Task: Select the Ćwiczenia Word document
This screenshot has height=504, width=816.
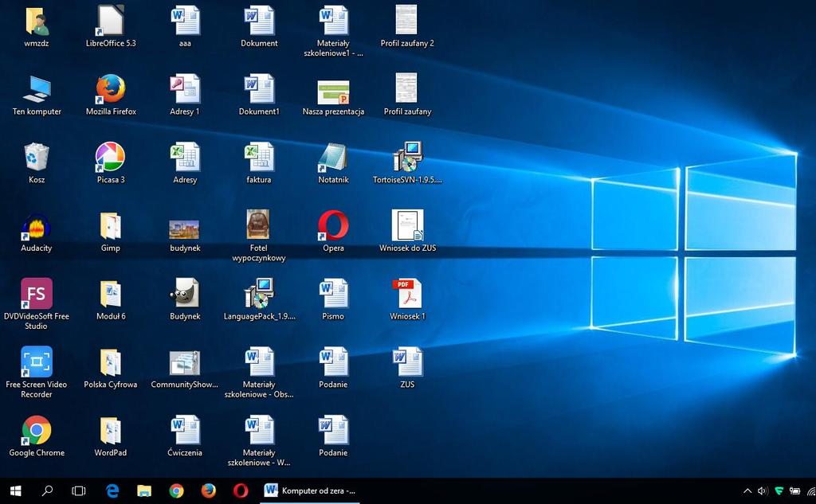Action: tap(185, 430)
